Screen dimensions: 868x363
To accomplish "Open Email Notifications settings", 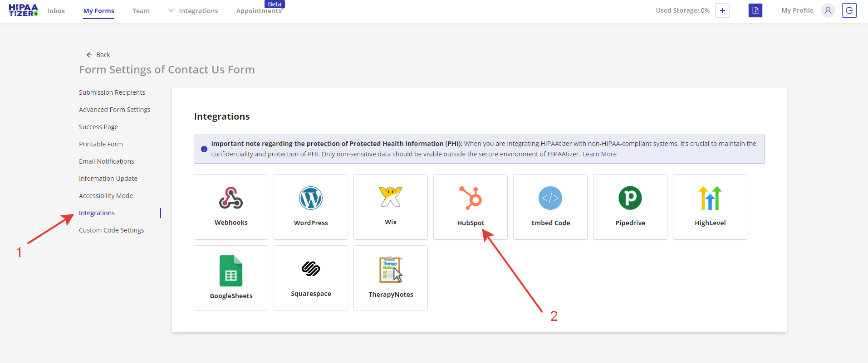I will (x=107, y=161).
